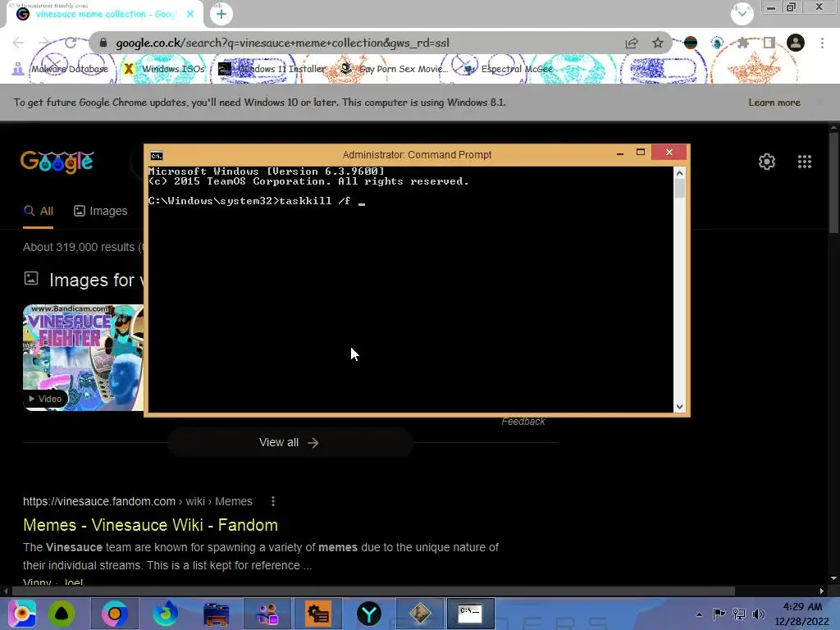Viewport: 840px width, 630px height.
Task: Select the vinesauce meme collection browser tab
Action: tap(105, 15)
